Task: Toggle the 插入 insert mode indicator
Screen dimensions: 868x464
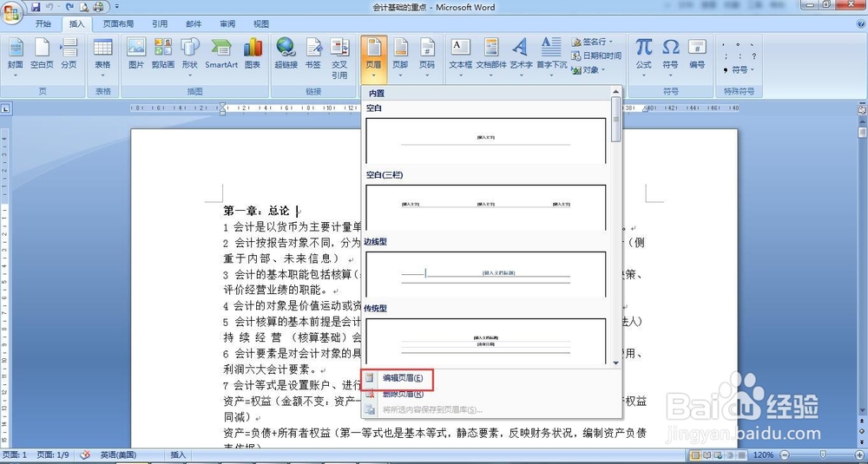Action: click(x=178, y=454)
